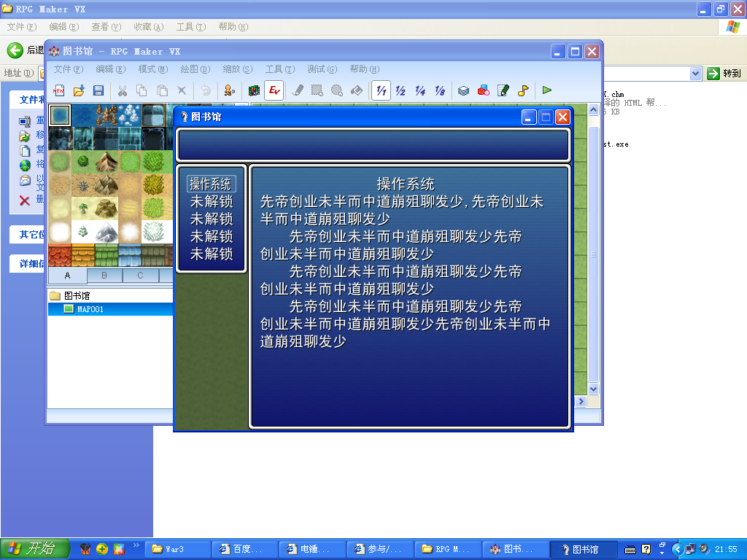
Task: Select MAP001 in the map tree
Action: [90, 309]
